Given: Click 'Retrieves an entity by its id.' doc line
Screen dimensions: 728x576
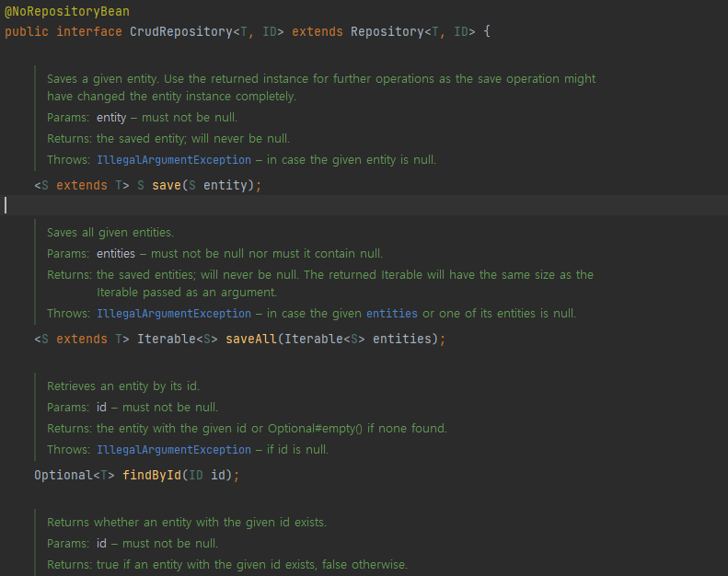Looking at the screenshot, I should point(123,386).
